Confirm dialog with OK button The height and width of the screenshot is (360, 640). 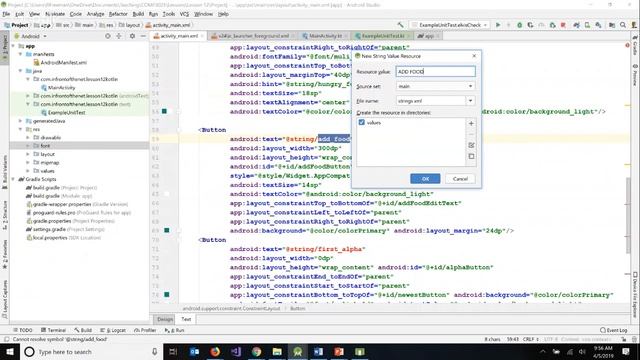[425, 179]
